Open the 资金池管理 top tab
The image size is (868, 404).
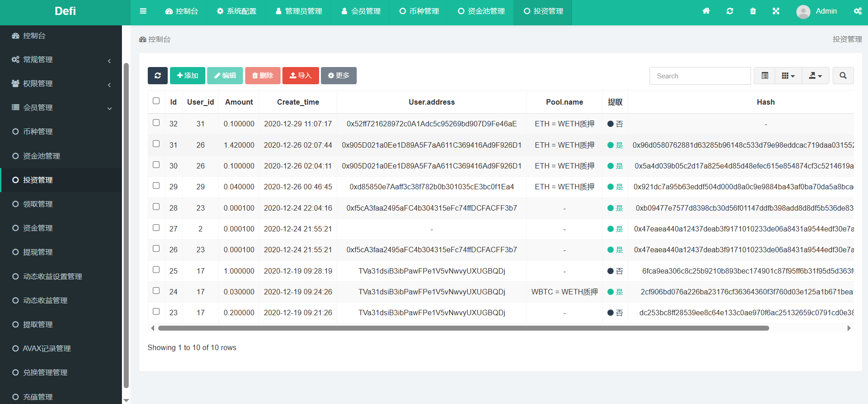481,11
